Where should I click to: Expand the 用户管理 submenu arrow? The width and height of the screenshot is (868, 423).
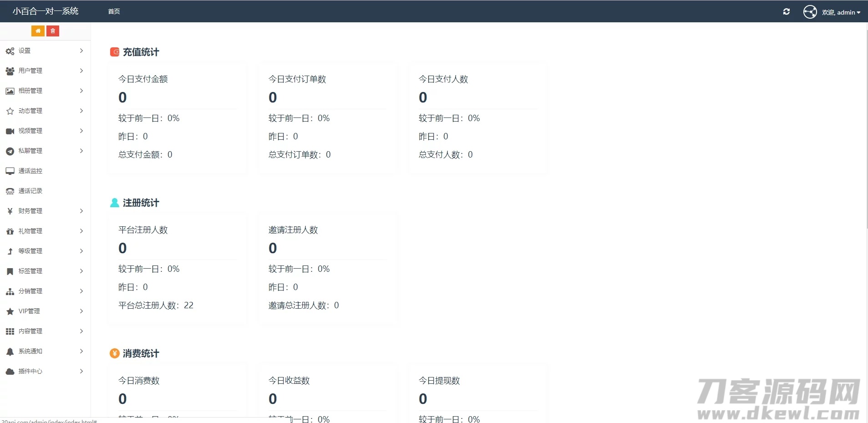click(81, 71)
